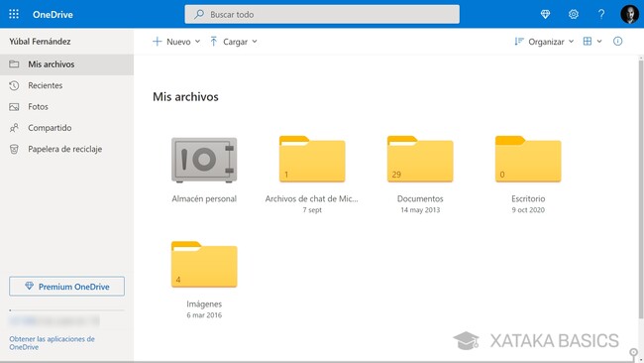Open Recientes in sidebar

click(x=66, y=85)
